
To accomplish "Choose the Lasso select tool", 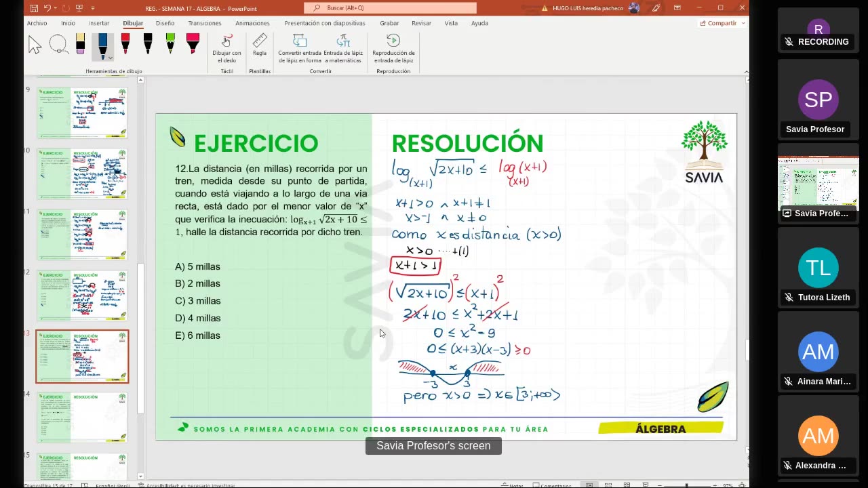I will pos(58,45).
